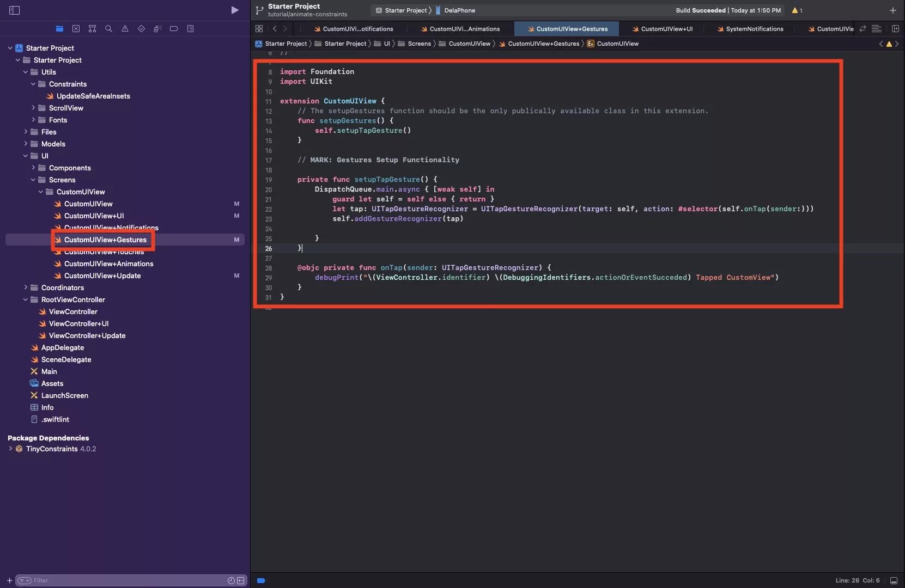The image size is (905, 588).
Task: Select the CustomUIView+Gestures editor tab
Action: coord(567,29)
